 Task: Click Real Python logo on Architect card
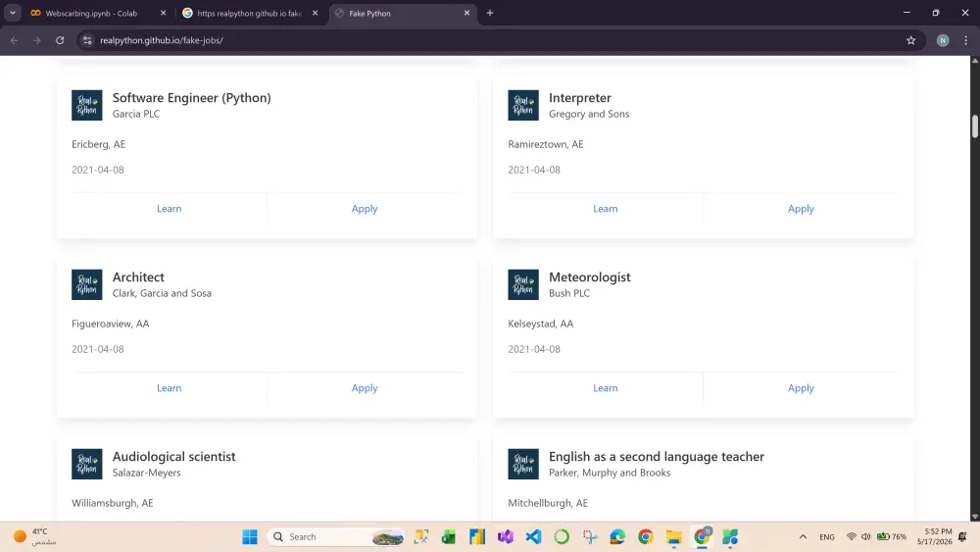point(87,284)
